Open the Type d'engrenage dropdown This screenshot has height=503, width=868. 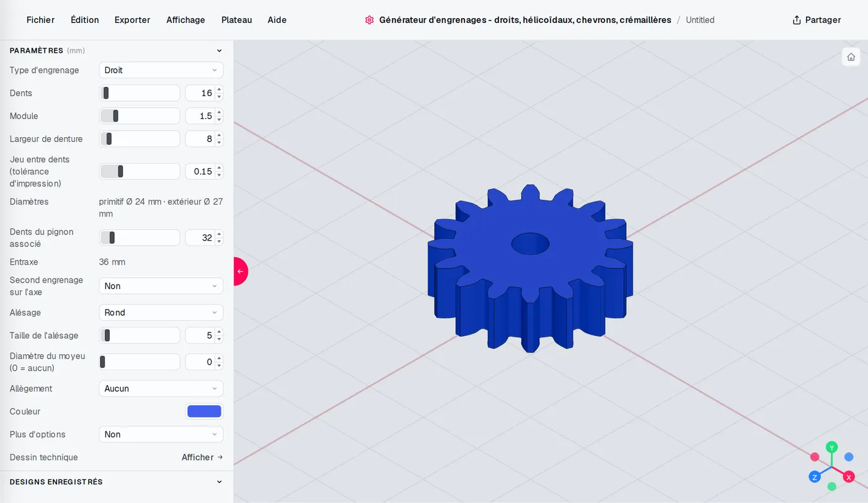coord(161,70)
